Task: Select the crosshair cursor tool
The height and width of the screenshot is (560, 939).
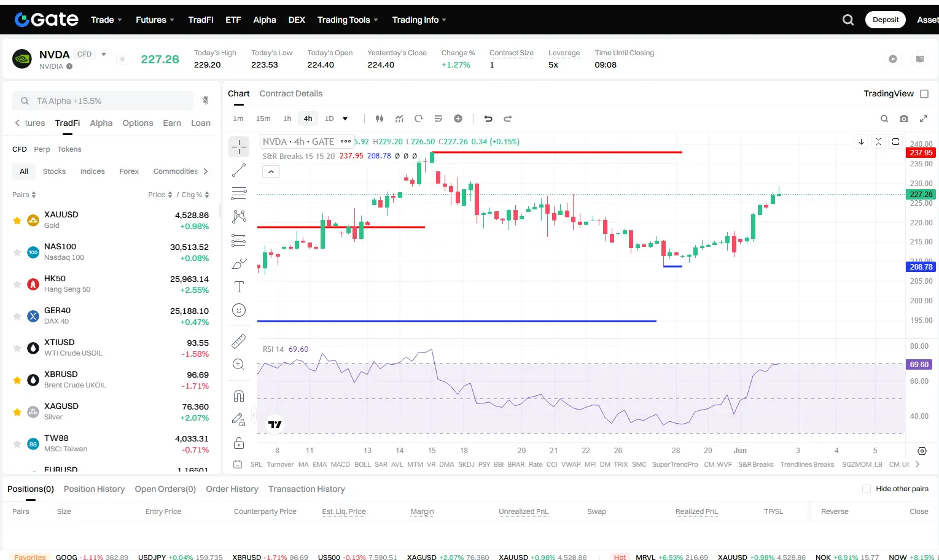Action: [x=239, y=147]
